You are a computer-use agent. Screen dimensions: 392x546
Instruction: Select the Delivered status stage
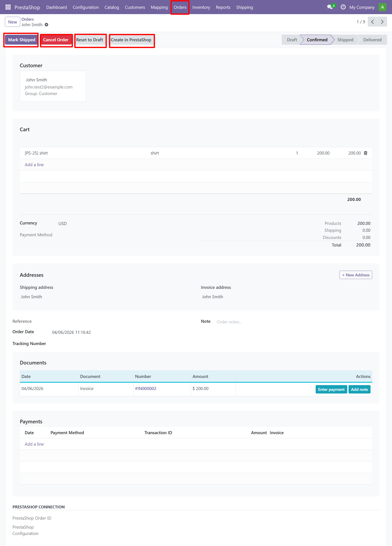[372, 40]
